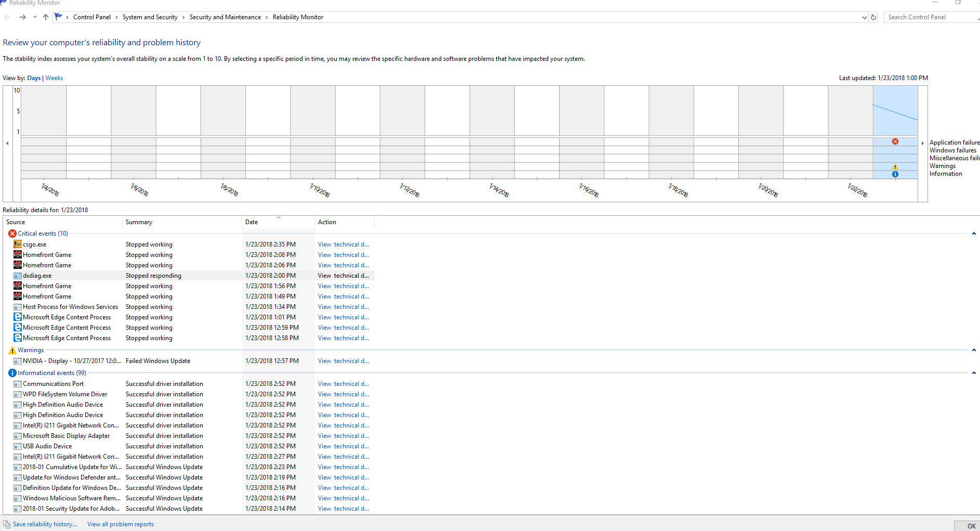Viewport: 980px width, 531px height.
Task: Go up one level with up arrow
Action: coord(46,17)
